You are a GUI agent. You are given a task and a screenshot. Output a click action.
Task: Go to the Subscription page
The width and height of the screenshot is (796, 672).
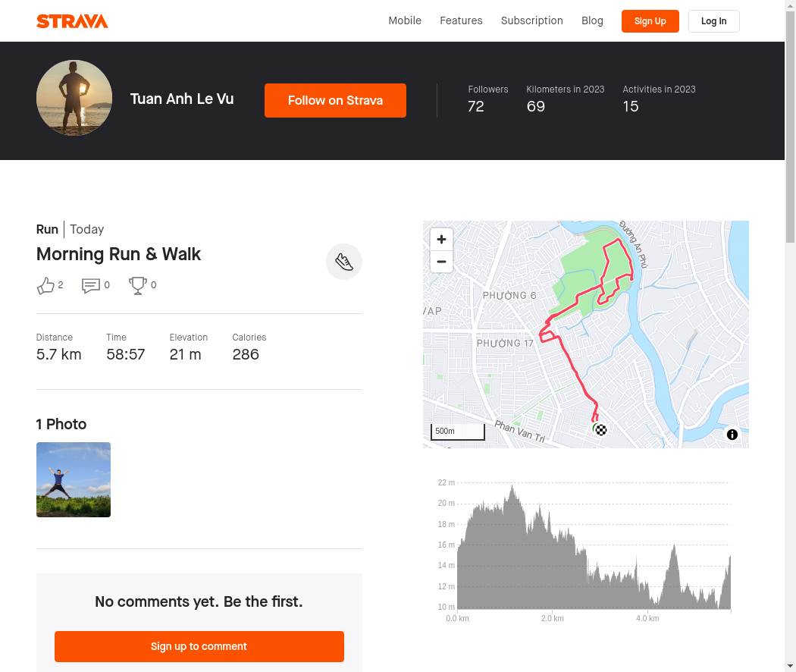(532, 20)
